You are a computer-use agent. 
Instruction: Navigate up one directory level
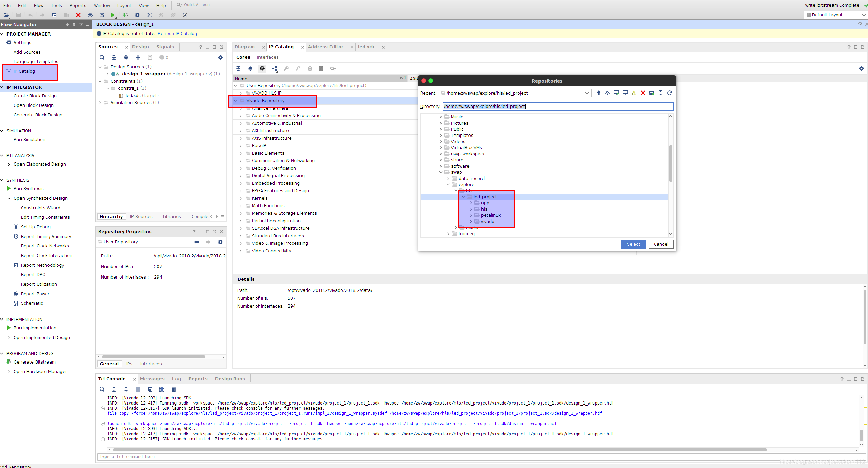598,93
